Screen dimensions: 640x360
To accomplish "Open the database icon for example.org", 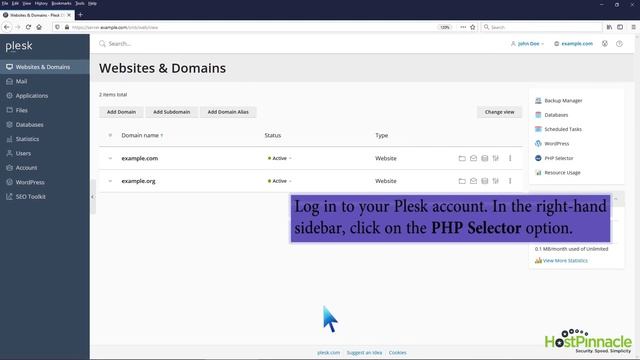I will pos(484,181).
